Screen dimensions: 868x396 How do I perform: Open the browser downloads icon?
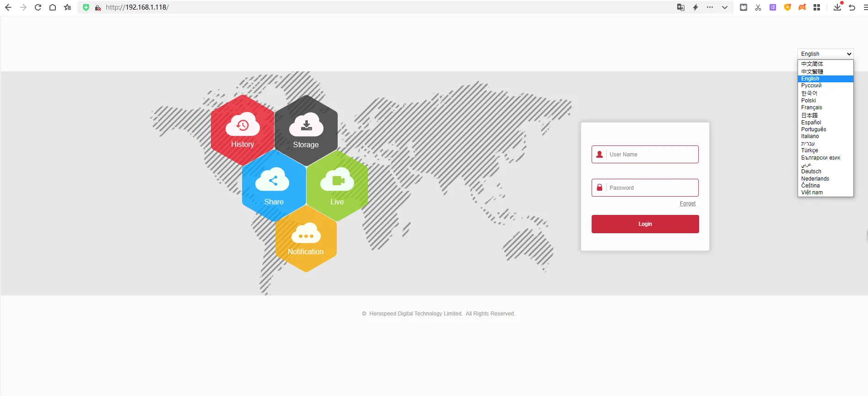(837, 7)
